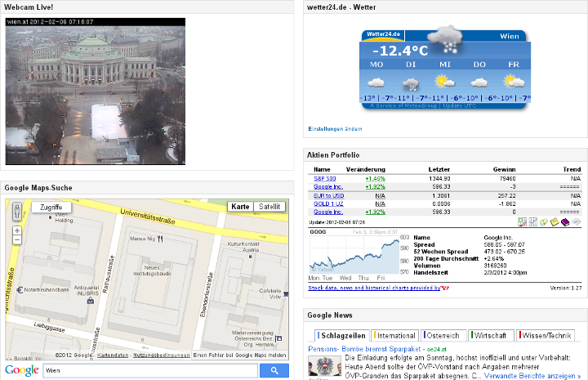
Task: Click the Notartreuhandbank euro icon on map
Action: click(20, 289)
